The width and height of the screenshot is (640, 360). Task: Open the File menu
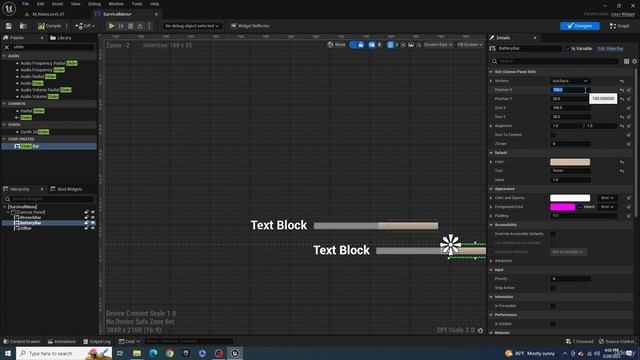coord(25,4)
